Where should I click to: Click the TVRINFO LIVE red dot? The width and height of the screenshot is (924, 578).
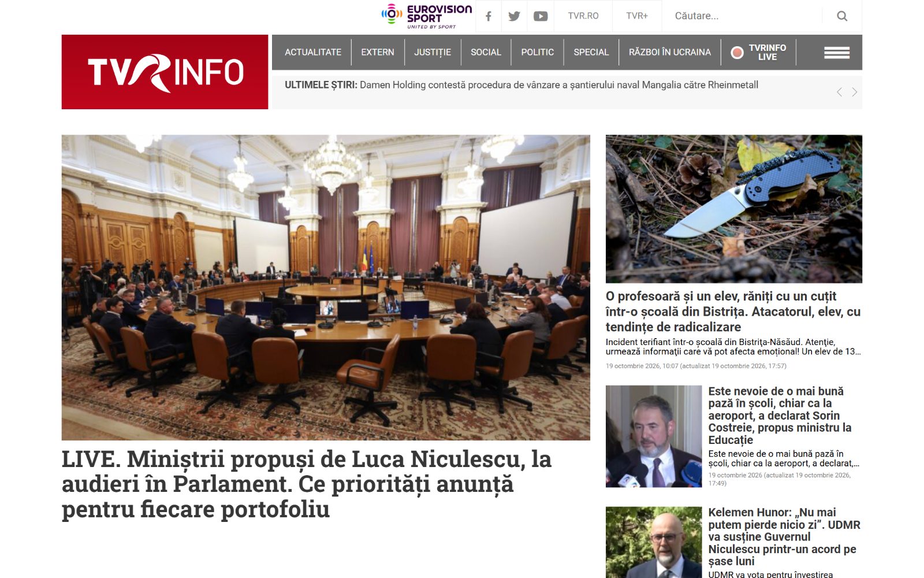coord(737,53)
